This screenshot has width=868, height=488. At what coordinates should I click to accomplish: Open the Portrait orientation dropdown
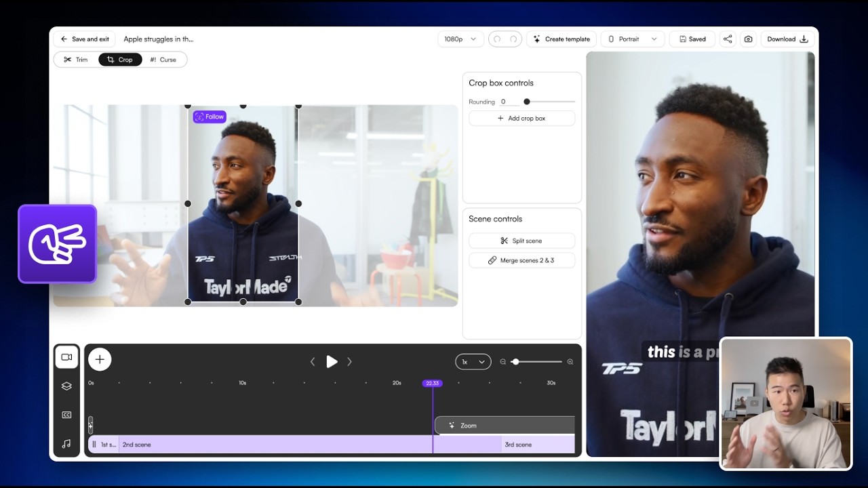pyautogui.click(x=633, y=39)
